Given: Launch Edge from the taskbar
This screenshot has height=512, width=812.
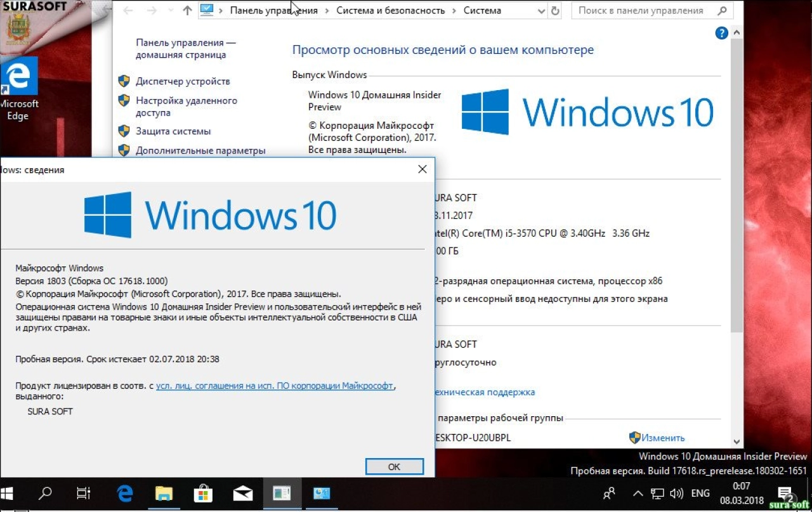Looking at the screenshot, I should [125, 494].
